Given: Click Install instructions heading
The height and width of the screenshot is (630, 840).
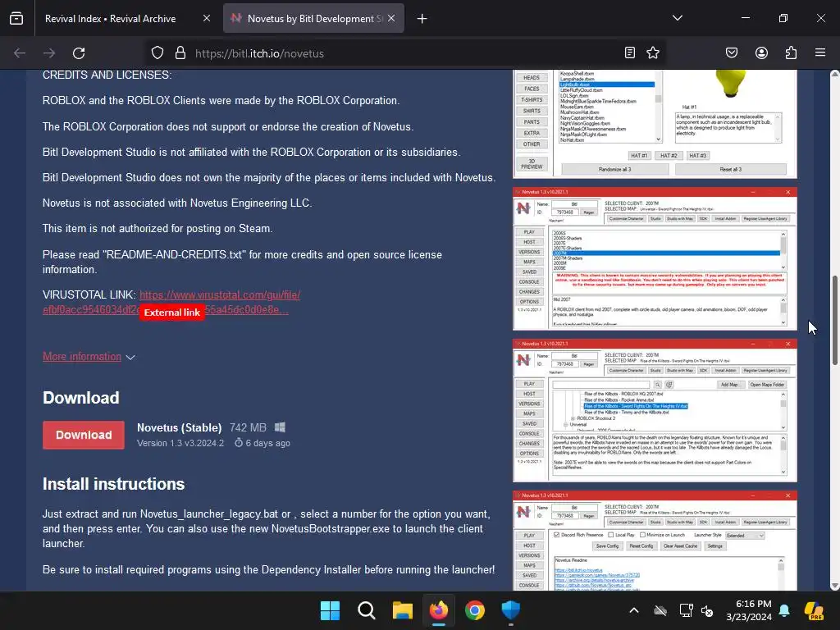Looking at the screenshot, I should point(113,484).
